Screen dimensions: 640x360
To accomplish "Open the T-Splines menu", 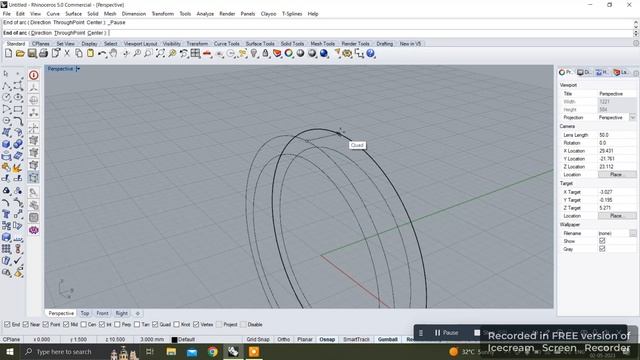I will coord(292,14).
